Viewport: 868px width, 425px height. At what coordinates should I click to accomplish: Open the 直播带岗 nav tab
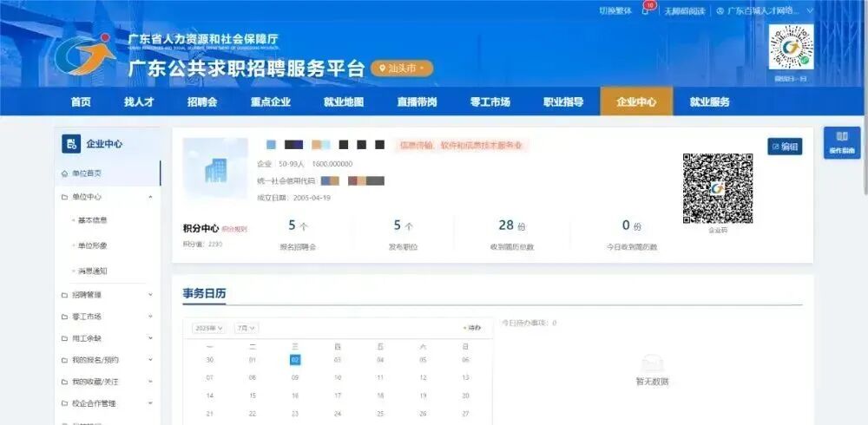pyautogui.click(x=417, y=101)
